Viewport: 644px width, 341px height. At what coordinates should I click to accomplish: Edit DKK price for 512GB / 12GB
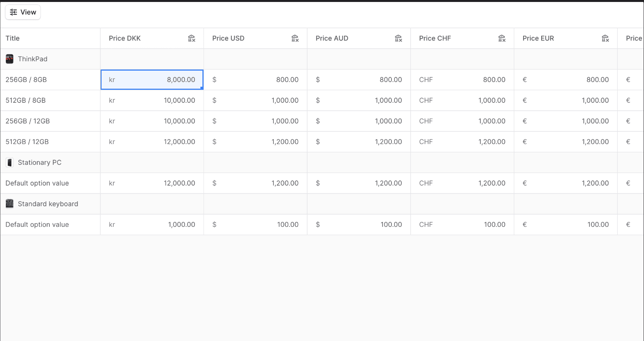pos(152,142)
